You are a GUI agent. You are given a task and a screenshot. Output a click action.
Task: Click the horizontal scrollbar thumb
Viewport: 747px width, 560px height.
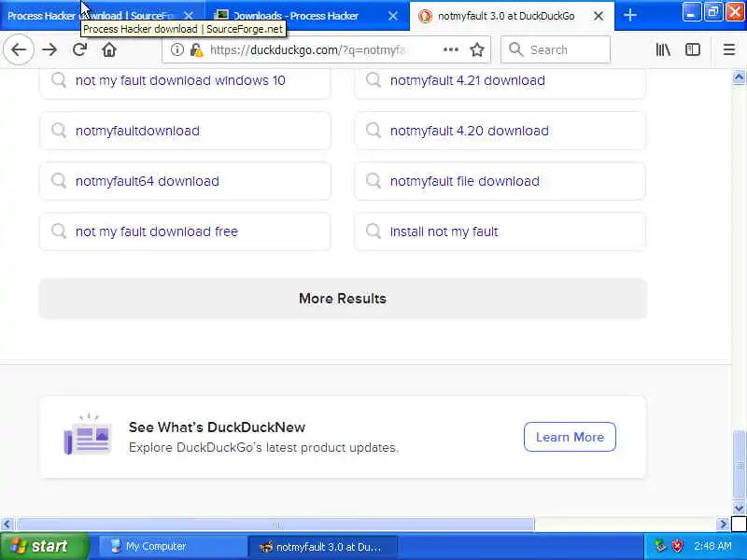pyautogui.click(x=275, y=525)
